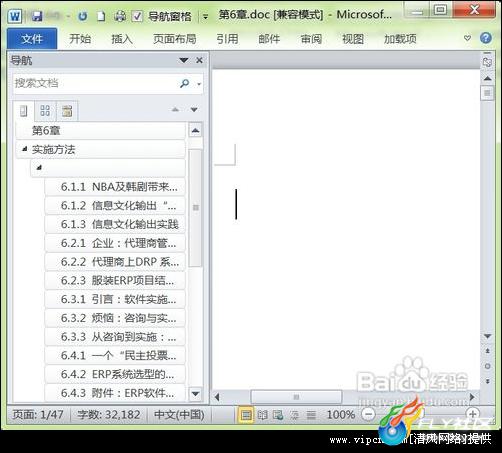Open Word Help question mark icon
The width and height of the screenshot is (502, 453).
click(x=486, y=38)
